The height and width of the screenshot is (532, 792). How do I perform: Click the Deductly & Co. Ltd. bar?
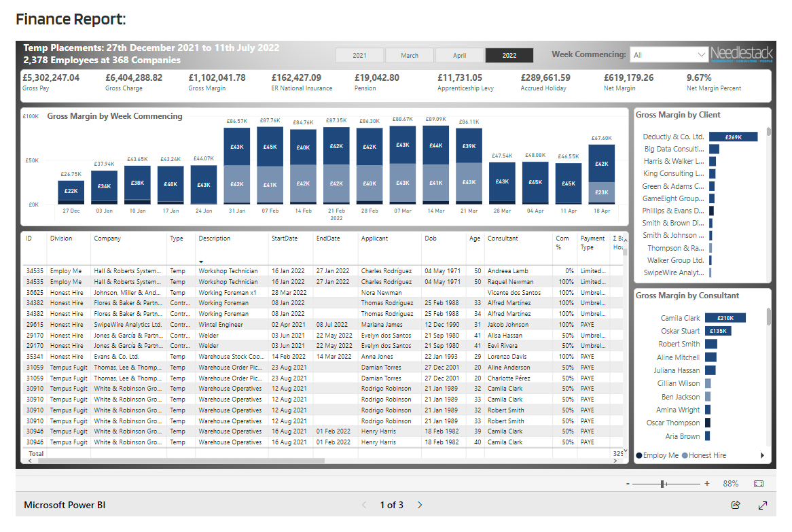coord(732,137)
